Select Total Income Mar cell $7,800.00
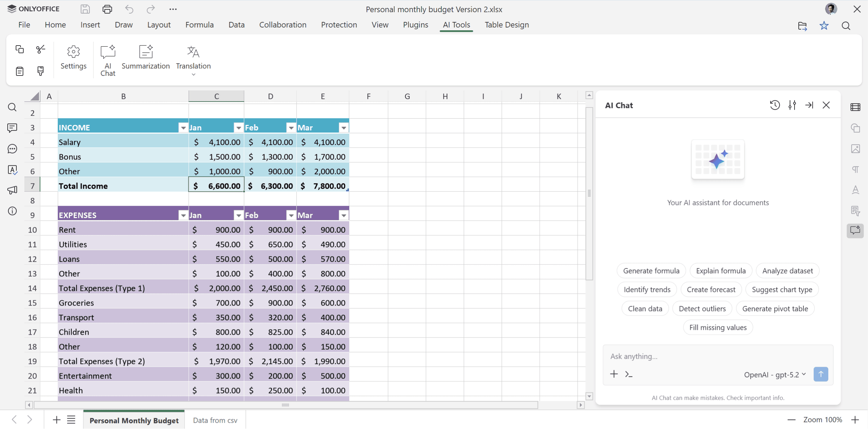This screenshot has height=429, width=868. click(323, 186)
